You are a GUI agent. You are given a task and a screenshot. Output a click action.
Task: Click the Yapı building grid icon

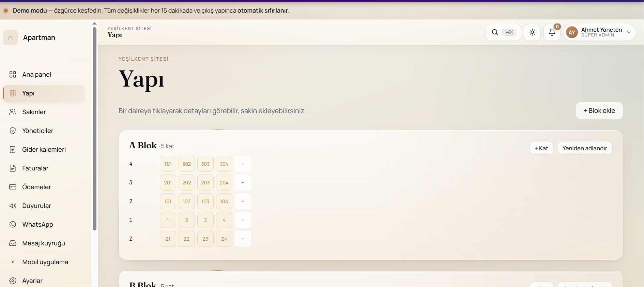tap(13, 93)
